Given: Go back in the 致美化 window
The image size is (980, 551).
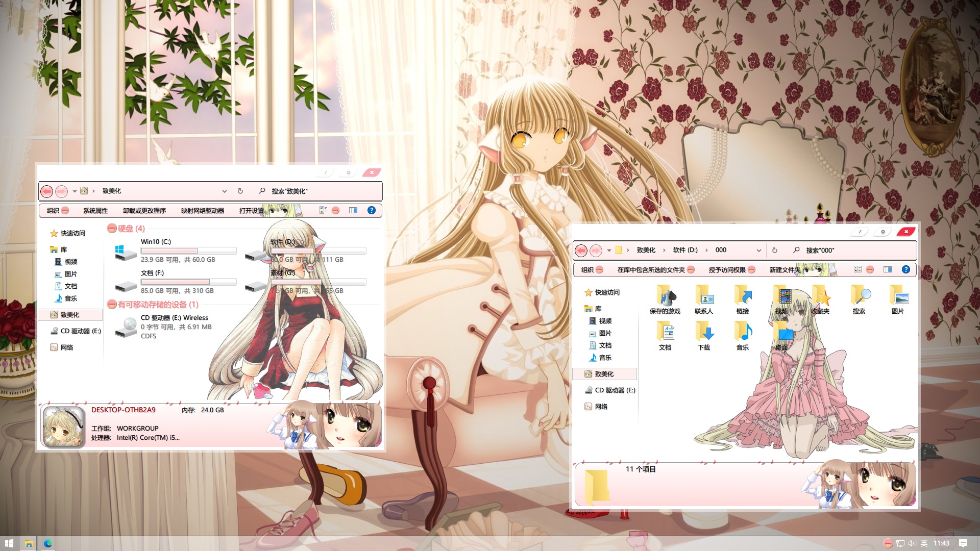Looking at the screenshot, I should point(46,191).
